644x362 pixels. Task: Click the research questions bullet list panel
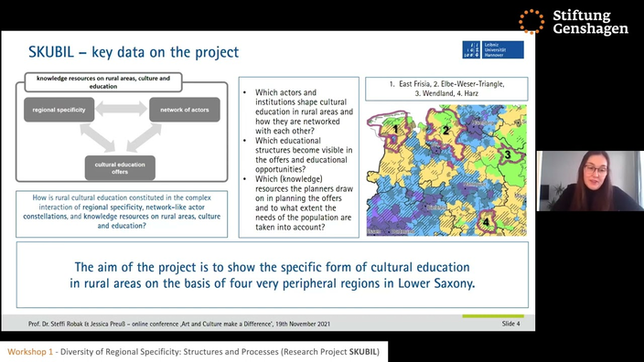point(298,157)
